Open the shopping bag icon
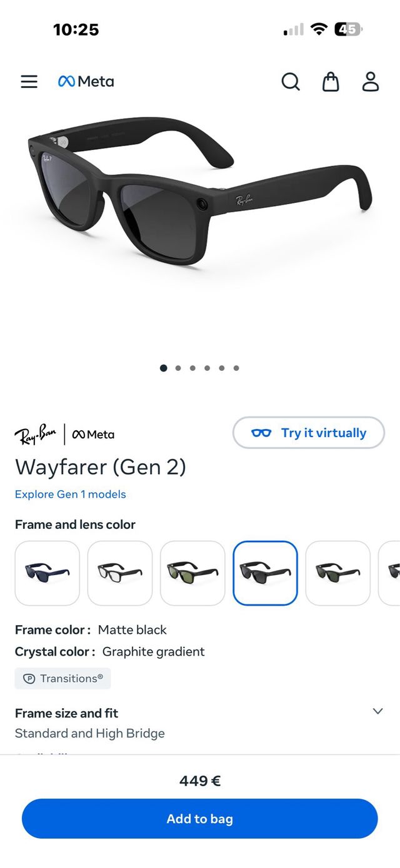The image size is (400, 868). (x=331, y=82)
